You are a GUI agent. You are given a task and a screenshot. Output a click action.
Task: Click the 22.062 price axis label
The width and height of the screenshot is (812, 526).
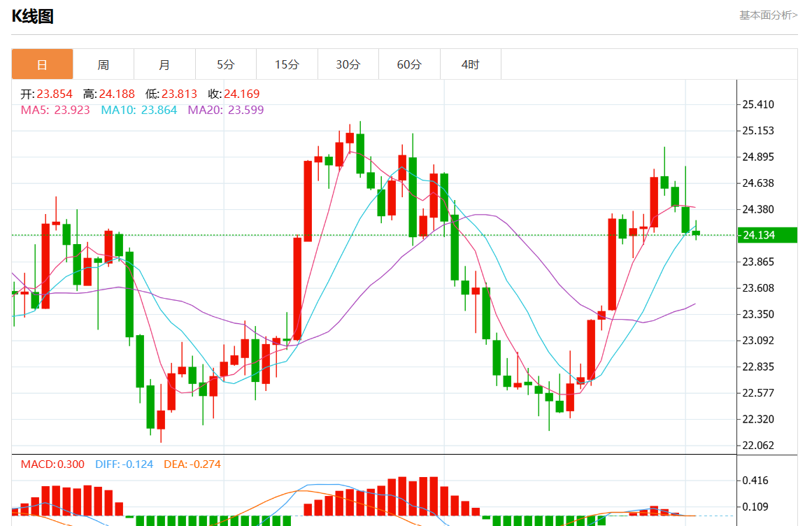pyautogui.click(x=758, y=446)
